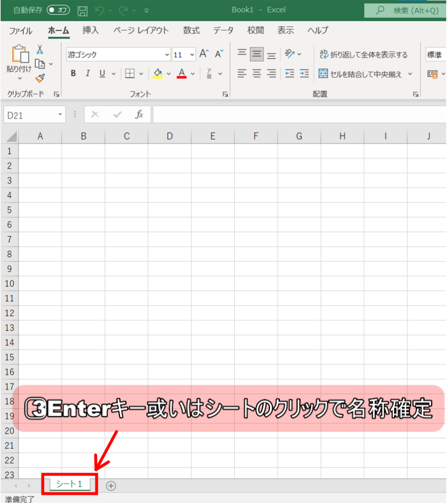The image size is (448, 503).
Task: Open the Name Box dropdown arrow
Action: click(60, 115)
